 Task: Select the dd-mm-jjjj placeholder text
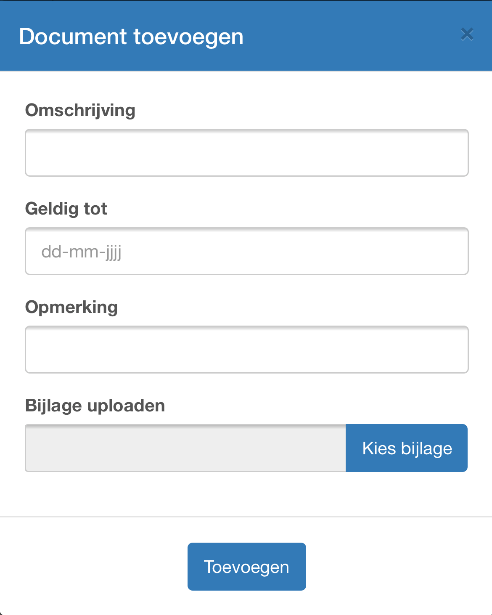(81, 252)
